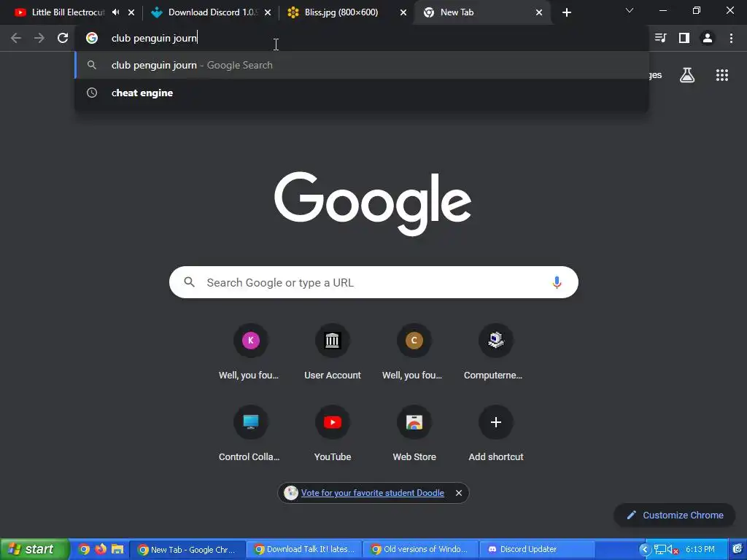The width and height of the screenshot is (747, 560).
Task: Open the Chrome profile avatar
Action: click(x=708, y=38)
